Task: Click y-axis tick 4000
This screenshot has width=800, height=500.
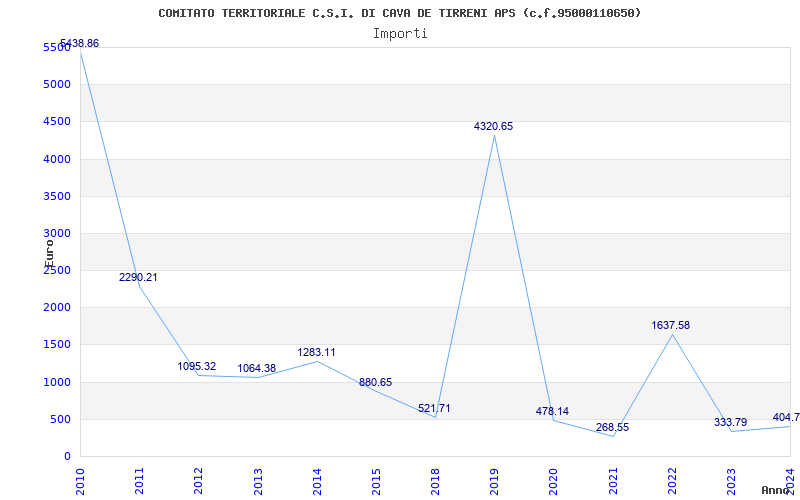Action: [57, 159]
